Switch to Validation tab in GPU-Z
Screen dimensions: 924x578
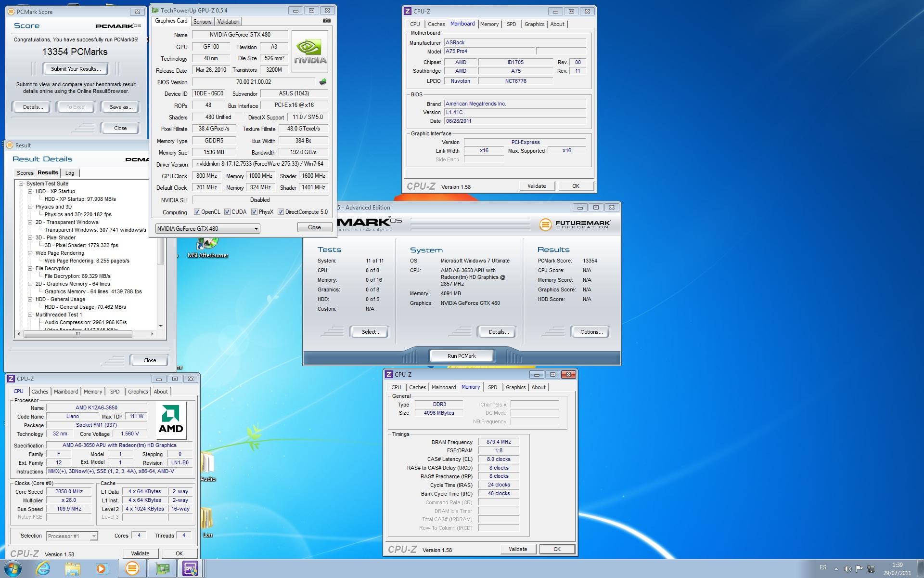228,22
